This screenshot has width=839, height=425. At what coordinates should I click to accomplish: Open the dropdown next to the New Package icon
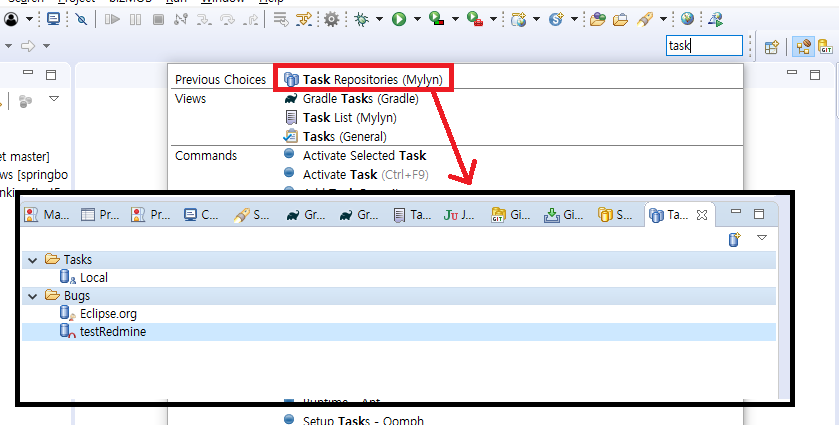(536, 20)
